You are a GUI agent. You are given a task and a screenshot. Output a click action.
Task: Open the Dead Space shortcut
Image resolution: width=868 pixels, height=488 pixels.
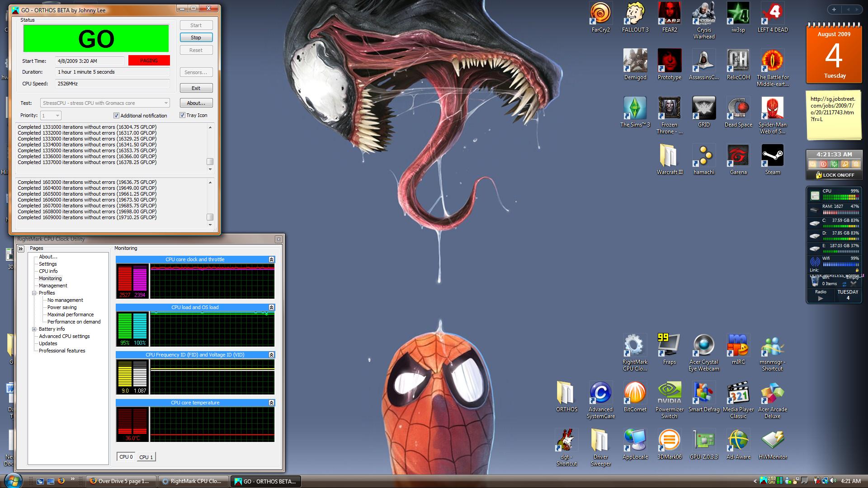(x=738, y=112)
